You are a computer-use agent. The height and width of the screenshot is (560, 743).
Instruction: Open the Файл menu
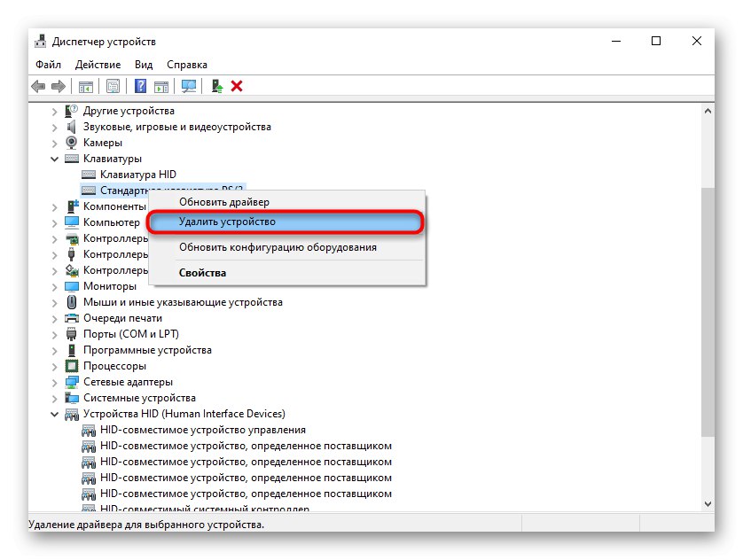(x=49, y=65)
